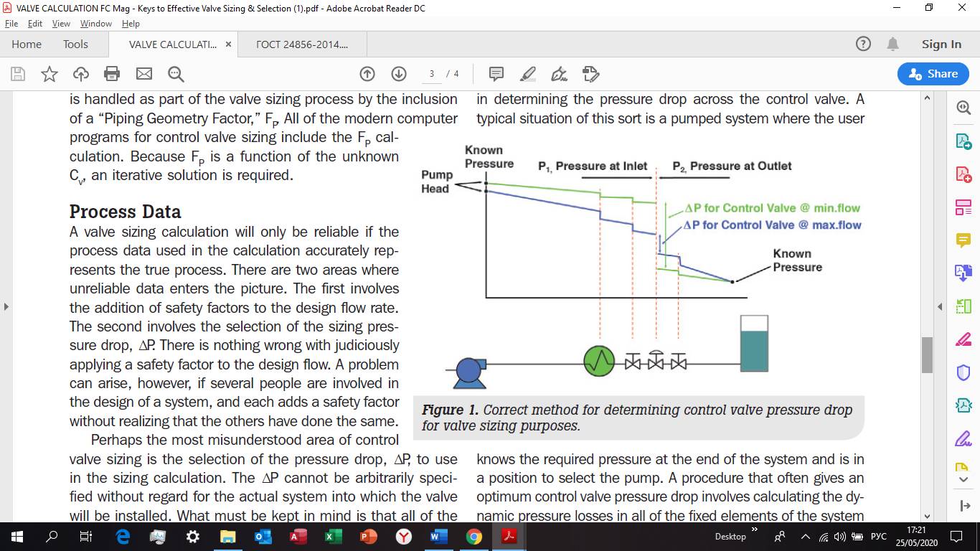The image size is (980, 551).
Task: Open Action Center notifications icon
Action: tap(956, 536)
